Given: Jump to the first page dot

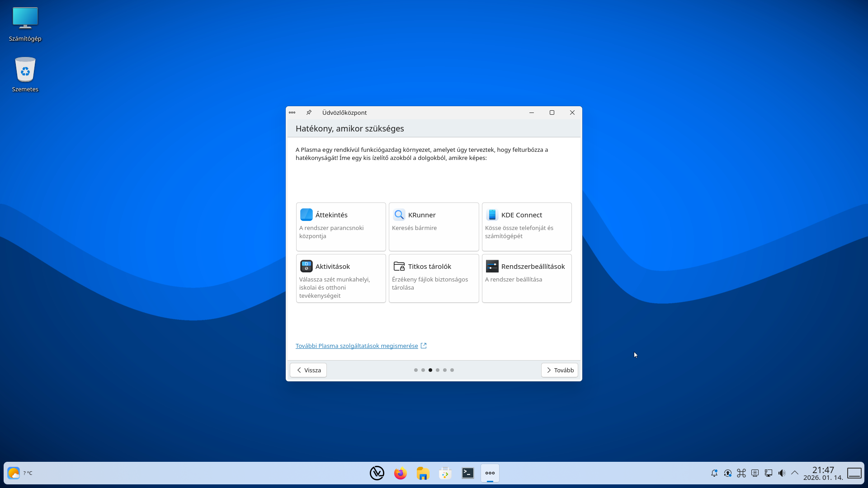Looking at the screenshot, I should (x=416, y=370).
